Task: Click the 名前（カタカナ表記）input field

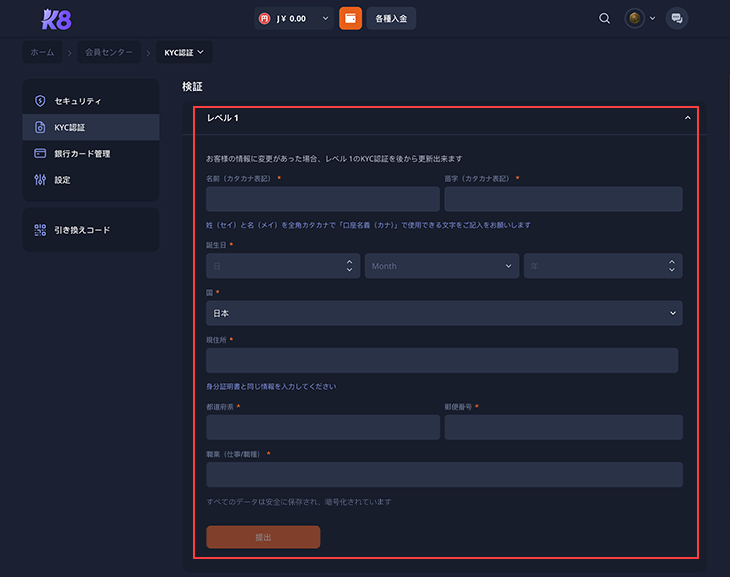Action: [323, 199]
